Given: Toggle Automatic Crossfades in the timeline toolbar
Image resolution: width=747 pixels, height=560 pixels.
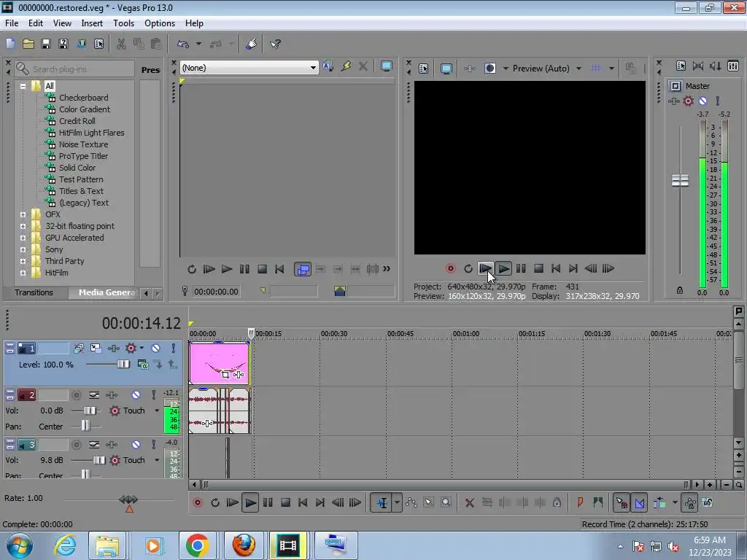Looking at the screenshot, I should click(639, 502).
